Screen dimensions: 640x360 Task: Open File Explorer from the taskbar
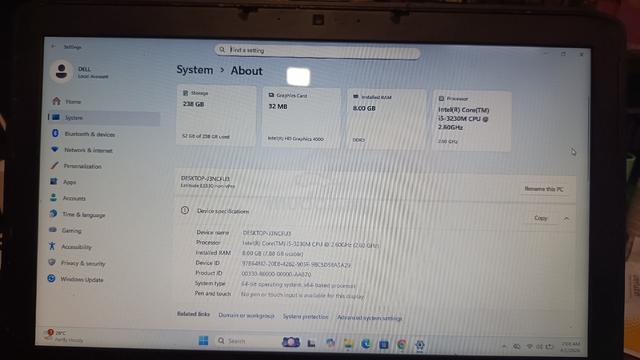point(348,344)
